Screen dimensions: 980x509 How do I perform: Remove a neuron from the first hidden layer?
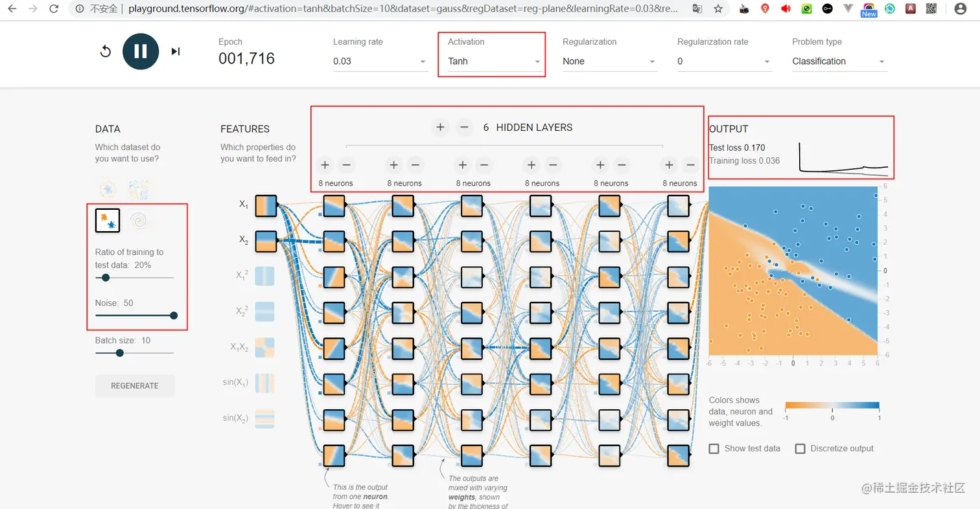(346, 165)
